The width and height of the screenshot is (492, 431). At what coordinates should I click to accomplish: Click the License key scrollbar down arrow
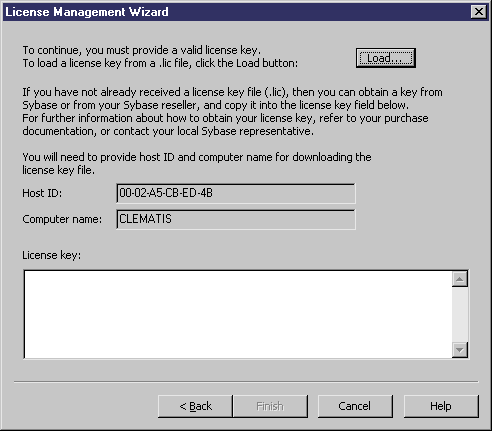(x=460, y=350)
